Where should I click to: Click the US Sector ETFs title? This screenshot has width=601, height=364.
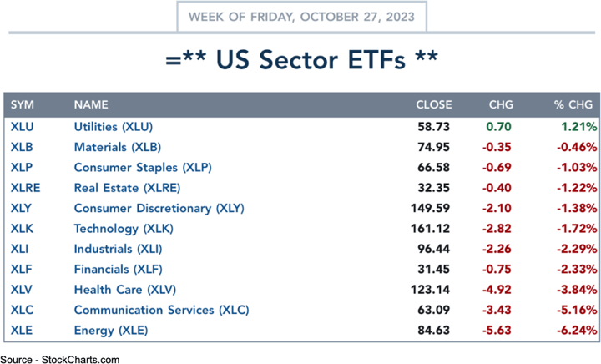(x=300, y=60)
